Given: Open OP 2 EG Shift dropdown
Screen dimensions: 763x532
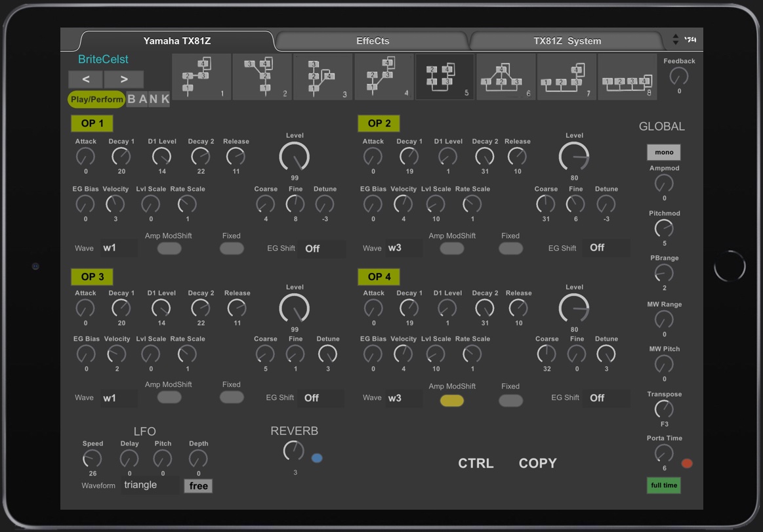Looking at the screenshot, I should [x=606, y=248].
